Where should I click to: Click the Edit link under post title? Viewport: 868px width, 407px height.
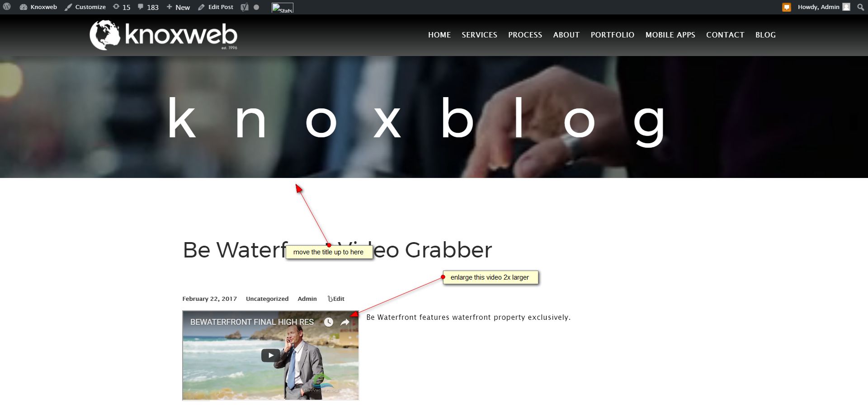pos(336,299)
